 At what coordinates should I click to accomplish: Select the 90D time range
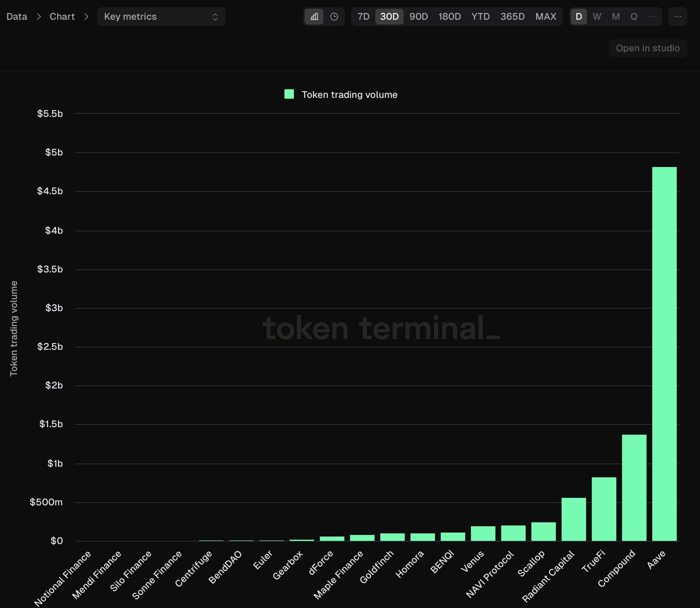click(x=419, y=17)
